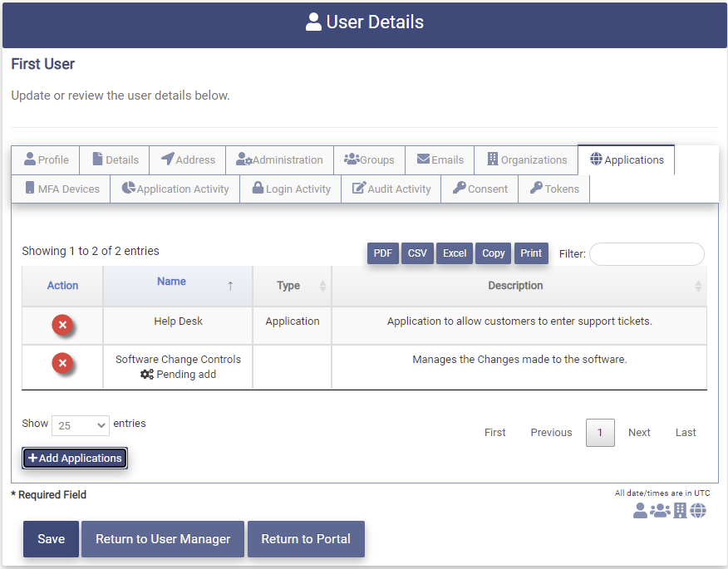Remove the Help Desk application (red X)
Image resolution: width=728 pixels, height=569 pixels.
[x=62, y=325]
